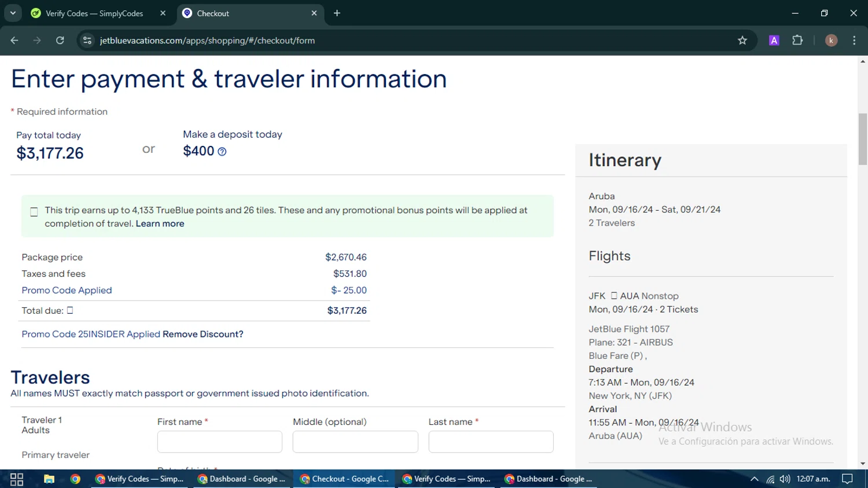Close the Verify Codes — SimplyCodes tab
The width and height of the screenshot is (868, 488).
tap(163, 13)
